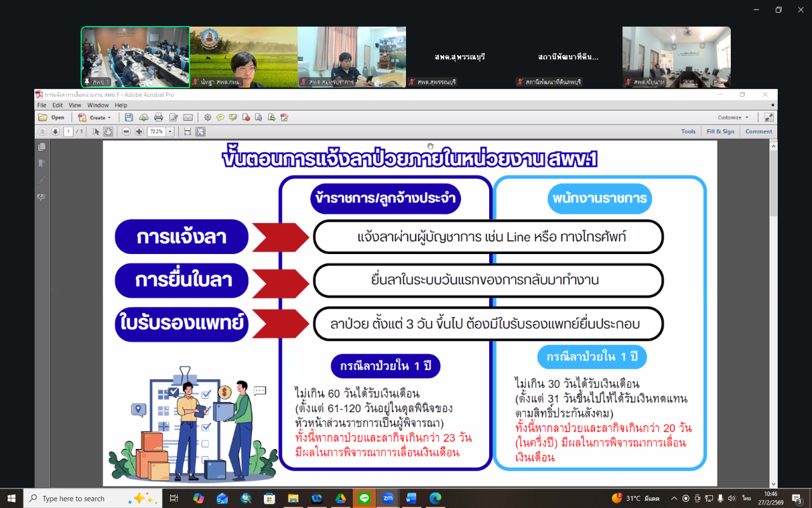Activate the Selection arrow tool
This screenshot has height=508, width=812.
pos(96,131)
